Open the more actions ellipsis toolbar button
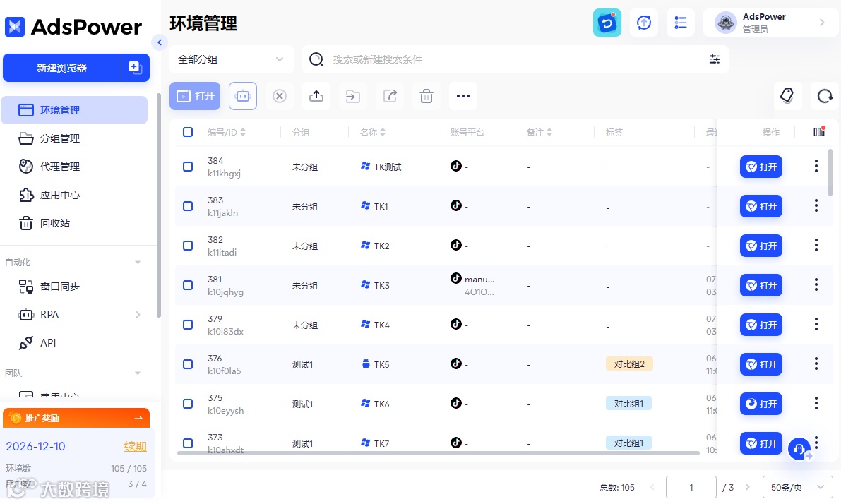 (463, 96)
